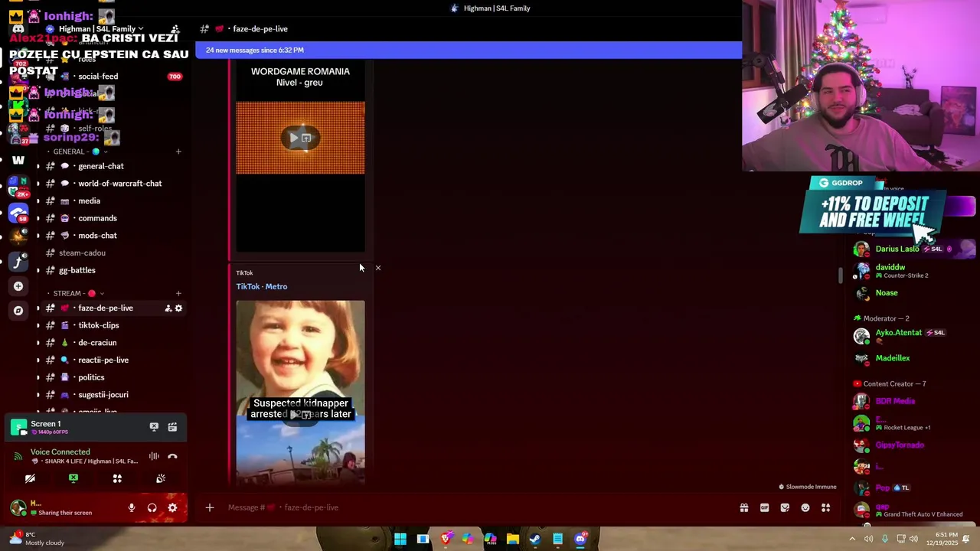Invite people via server header icon

pyautogui.click(x=175, y=29)
